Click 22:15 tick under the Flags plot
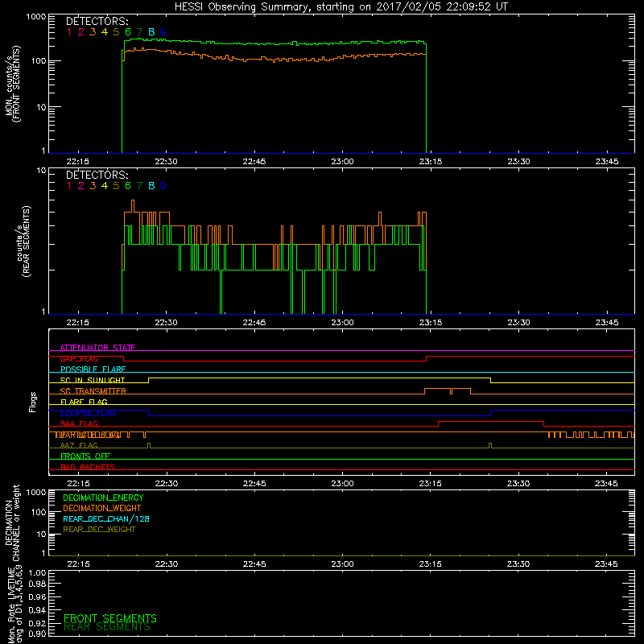 point(78,484)
